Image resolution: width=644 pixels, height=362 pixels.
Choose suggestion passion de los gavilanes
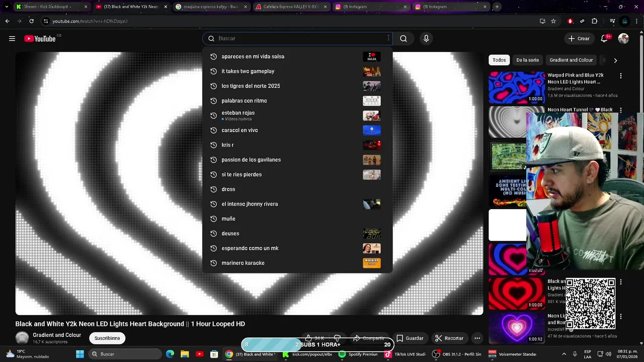point(297,160)
